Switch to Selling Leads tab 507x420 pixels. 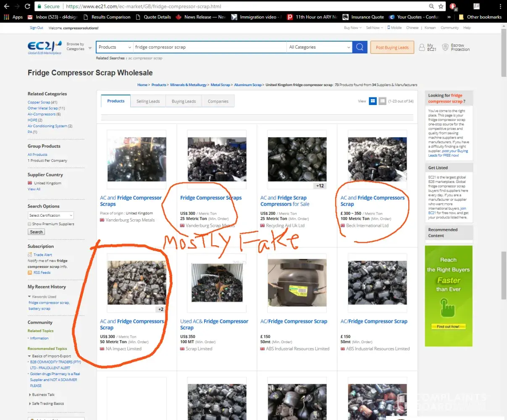tap(148, 101)
